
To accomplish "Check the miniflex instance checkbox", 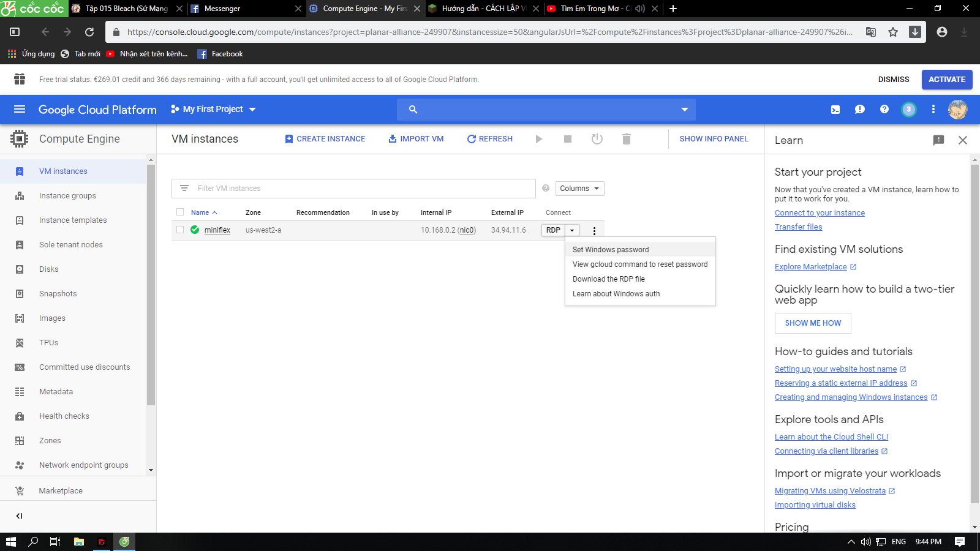I will (180, 230).
